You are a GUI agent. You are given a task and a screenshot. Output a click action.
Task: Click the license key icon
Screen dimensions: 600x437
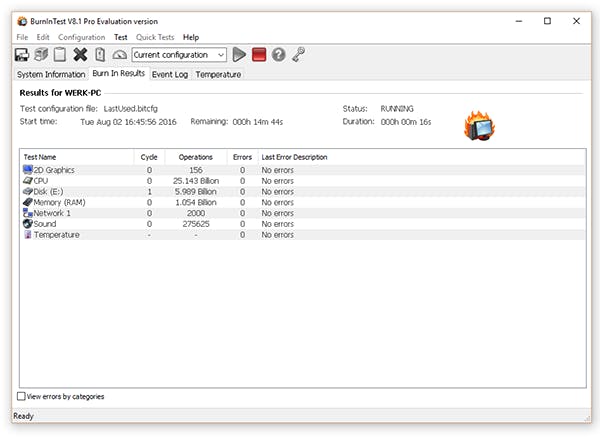[298, 55]
